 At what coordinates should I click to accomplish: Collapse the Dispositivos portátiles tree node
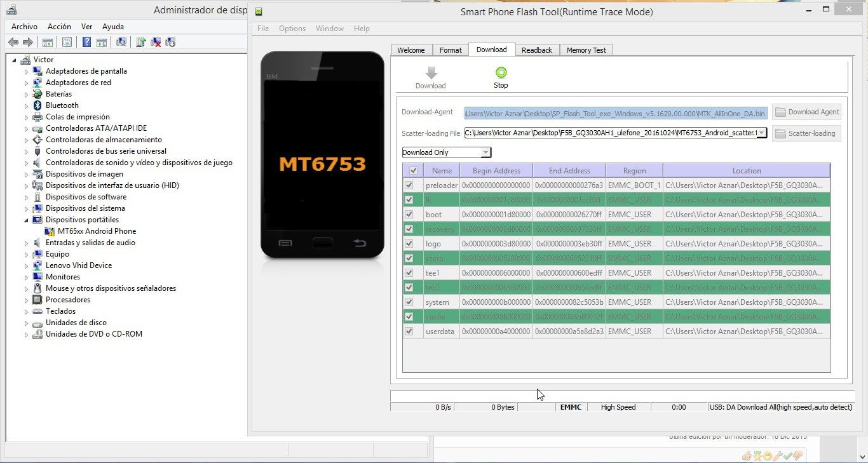click(x=27, y=220)
